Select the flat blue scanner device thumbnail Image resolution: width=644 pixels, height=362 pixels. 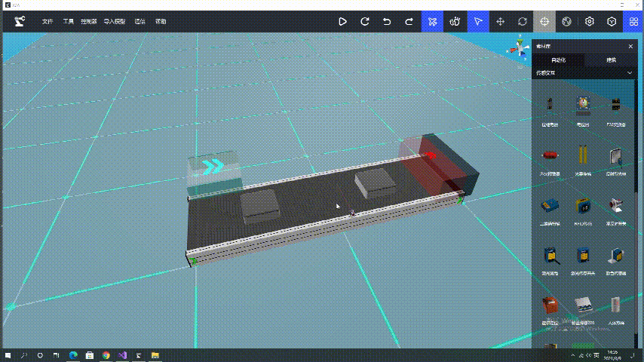click(550, 205)
